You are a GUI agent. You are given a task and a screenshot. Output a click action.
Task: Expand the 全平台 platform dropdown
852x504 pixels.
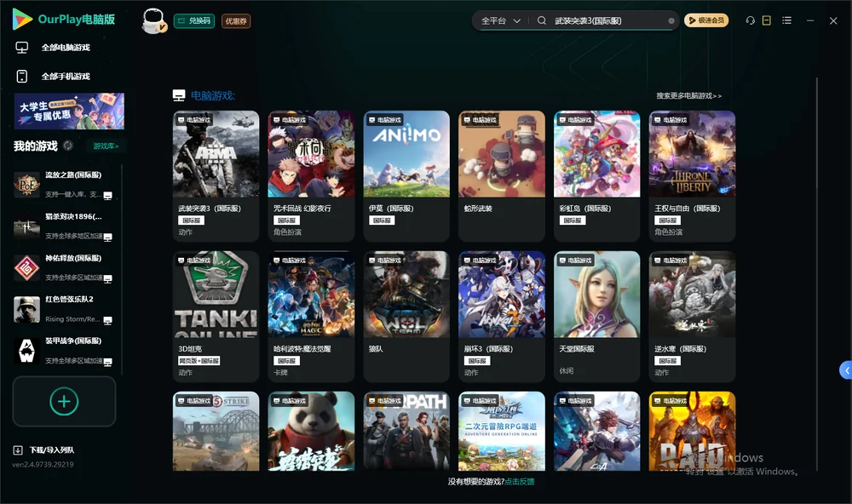pos(500,20)
